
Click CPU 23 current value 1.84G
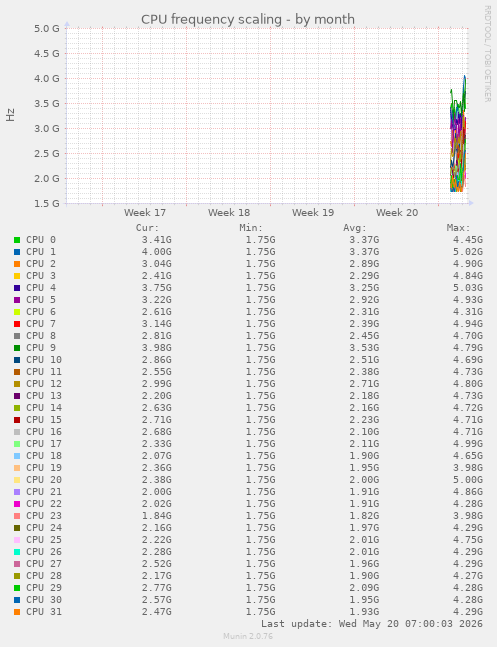coord(156,515)
